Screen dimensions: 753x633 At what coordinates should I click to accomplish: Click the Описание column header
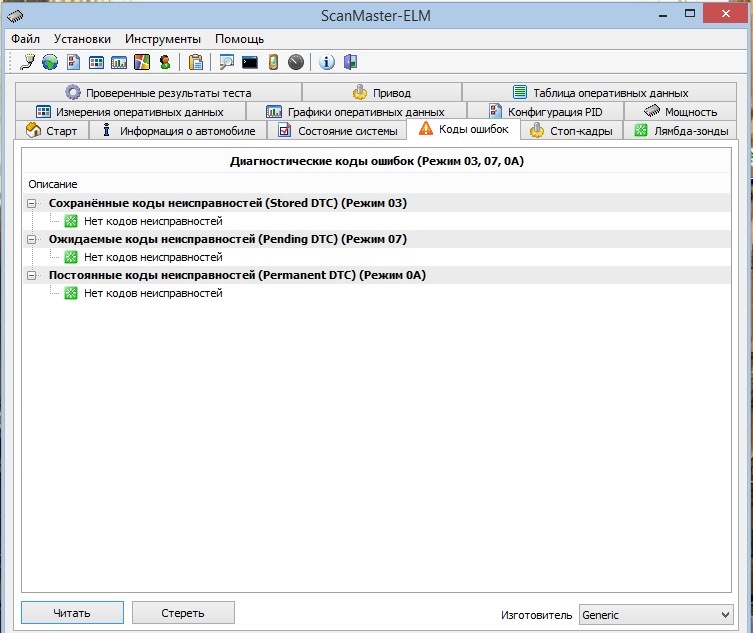tap(53, 184)
